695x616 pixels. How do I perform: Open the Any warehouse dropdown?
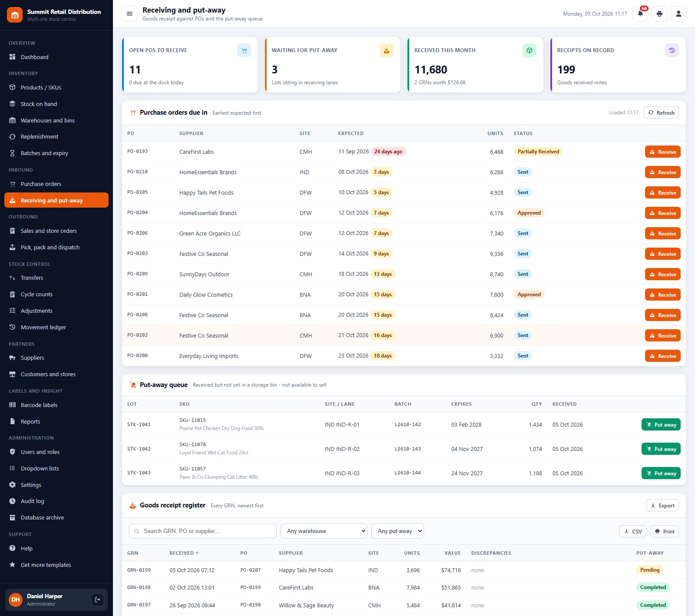point(324,531)
